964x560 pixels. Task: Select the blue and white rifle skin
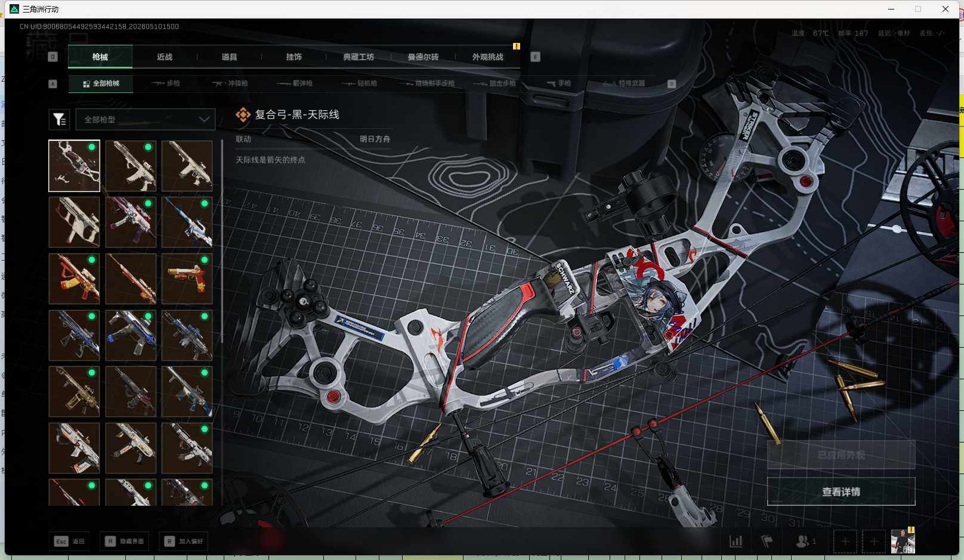(187, 222)
